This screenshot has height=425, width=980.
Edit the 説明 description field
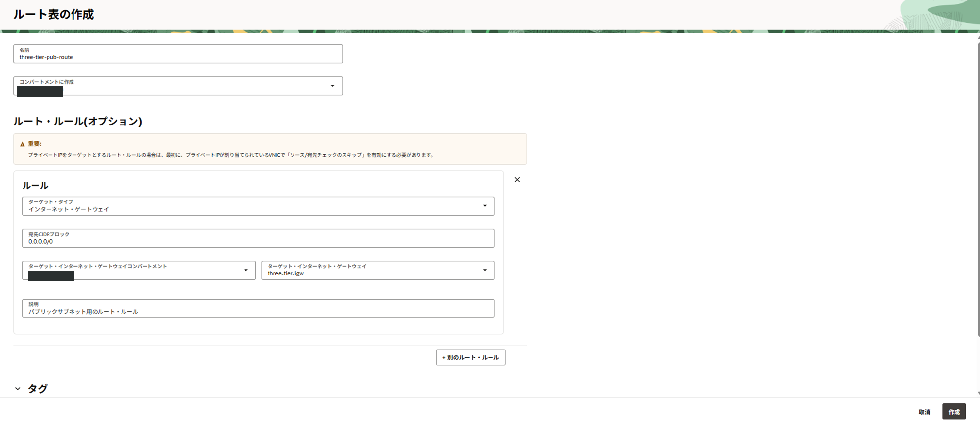tap(258, 308)
